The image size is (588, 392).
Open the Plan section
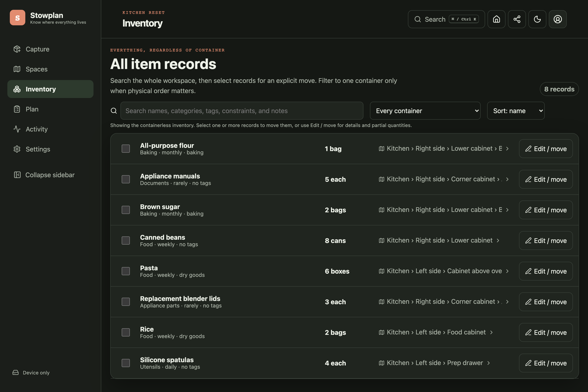(x=50, y=109)
